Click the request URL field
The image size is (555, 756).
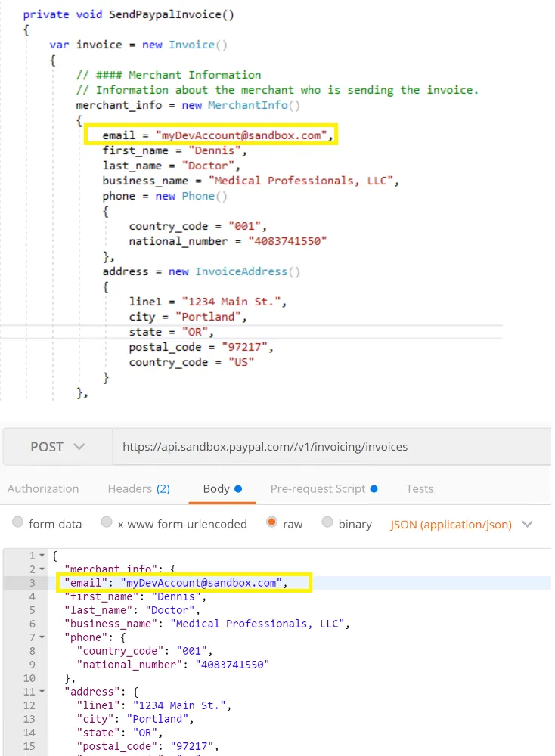332,447
